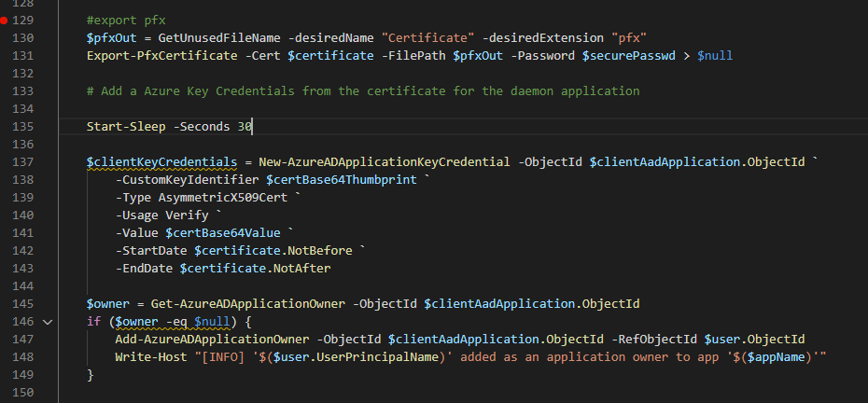Collapse the if block at line 146
Viewport: 868px width, 403px height.
coord(48,322)
